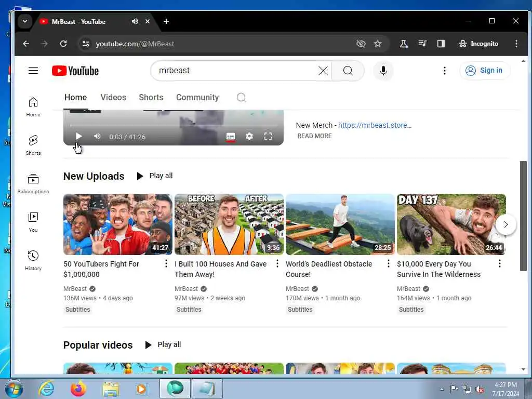Click MrBeast channel name under Obstacle Course

297,289
